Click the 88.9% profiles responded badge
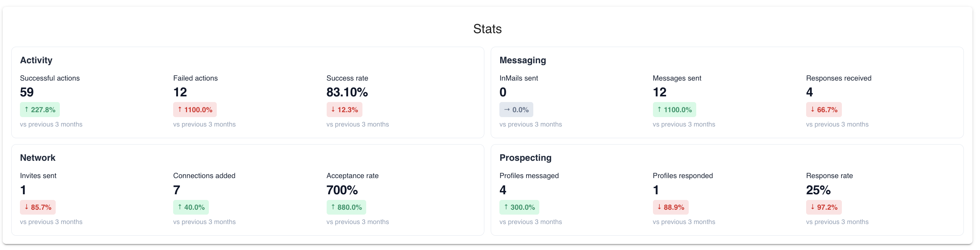This screenshot has width=980, height=250. pyautogui.click(x=671, y=207)
